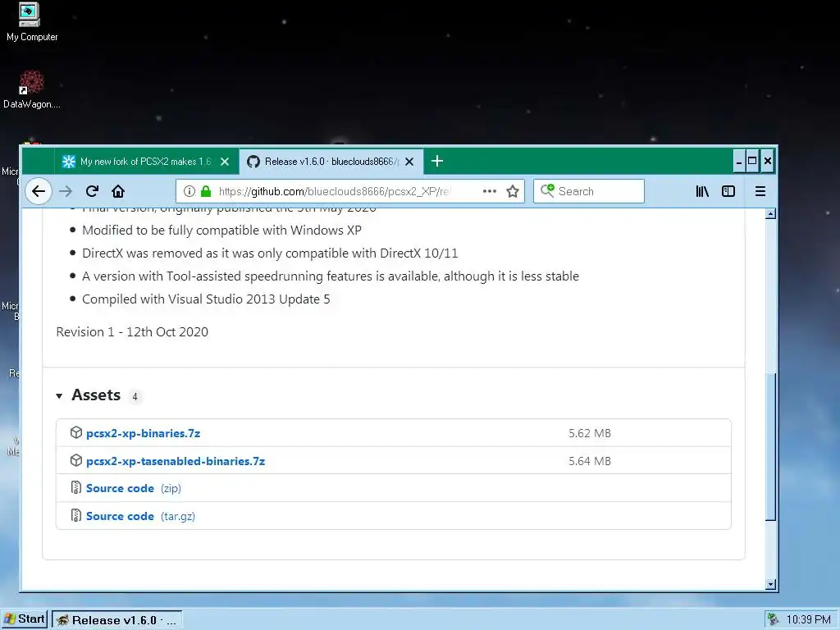
Task: Click the page scrollbar up arrow
Action: pos(770,214)
